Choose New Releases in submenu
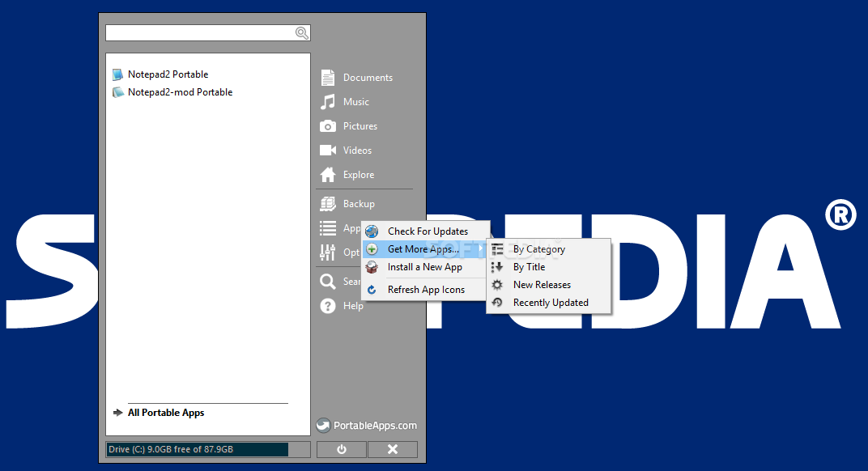The width and height of the screenshot is (868, 471). pyautogui.click(x=549, y=285)
